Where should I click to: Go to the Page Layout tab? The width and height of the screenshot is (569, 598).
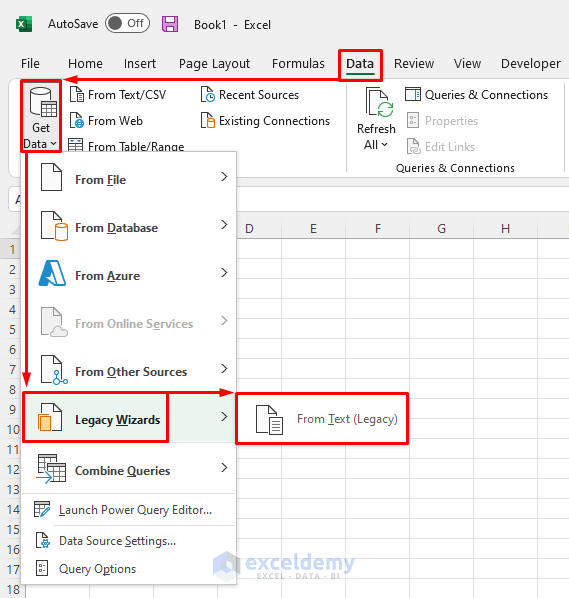coord(214,64)
